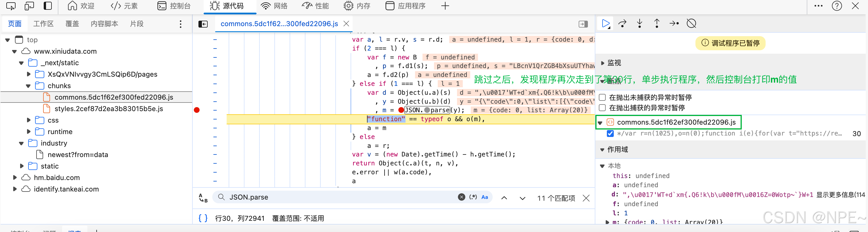Open the 内存 (Memory) tab
Image resolution: width=868 pixels, height=232 pixels.
357,6
